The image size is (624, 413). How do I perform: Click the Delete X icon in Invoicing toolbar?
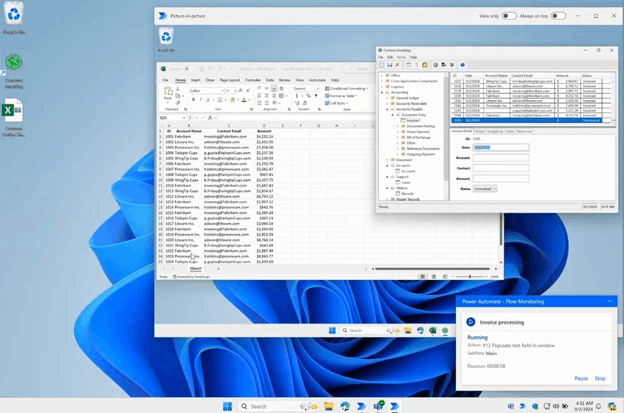[x=397, y=65]
